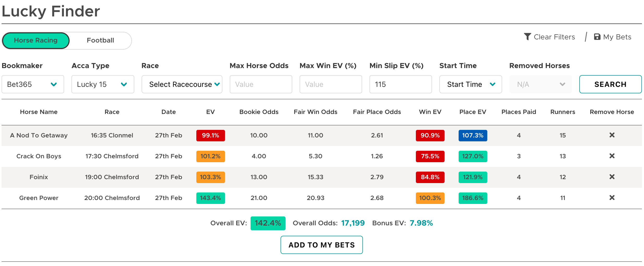The height and width of the screenshot is (266, 644).
Task: Click the 17:30 Chelmsford race cell
Action: [112, 156]
